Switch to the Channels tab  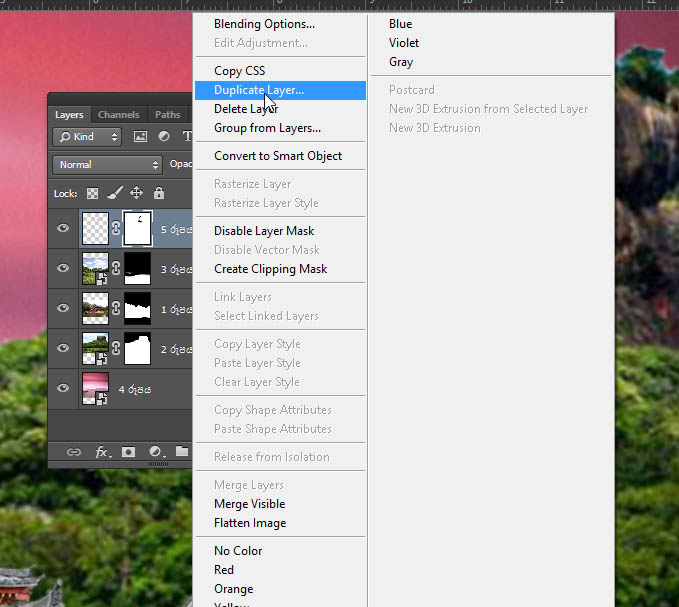coord(119,115)
